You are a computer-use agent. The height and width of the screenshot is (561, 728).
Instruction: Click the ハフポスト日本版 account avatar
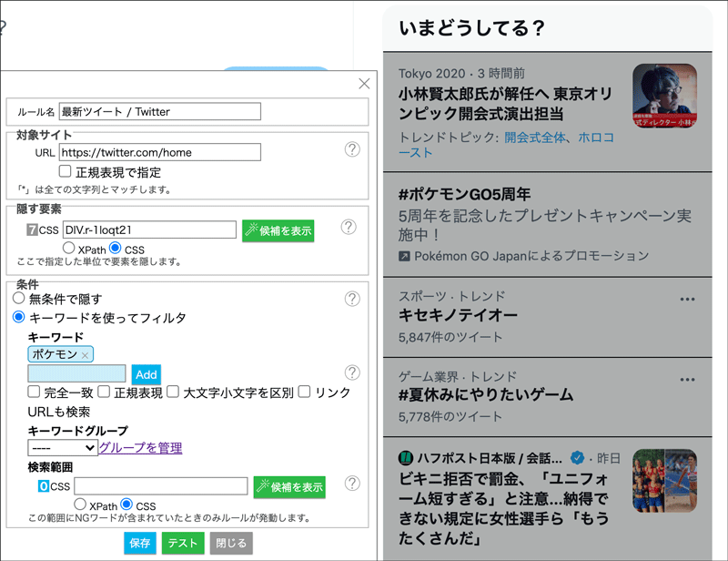406,458
